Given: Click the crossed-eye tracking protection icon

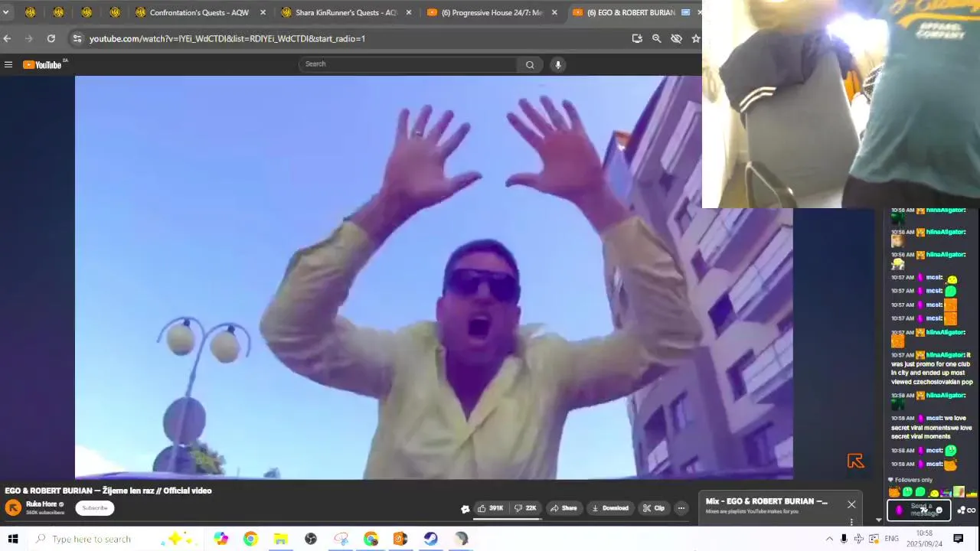Looking at the screenshot, I should pos(676,38).
